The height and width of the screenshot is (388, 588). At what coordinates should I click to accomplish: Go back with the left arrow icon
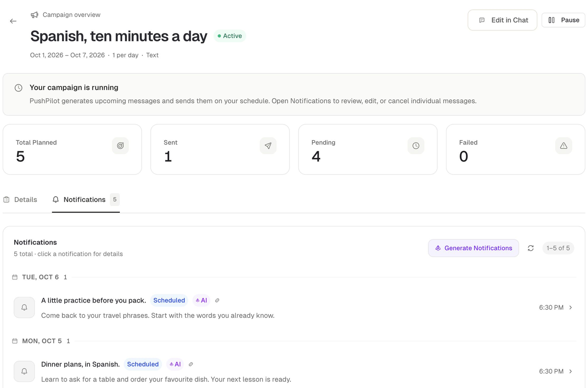point(13,21)
